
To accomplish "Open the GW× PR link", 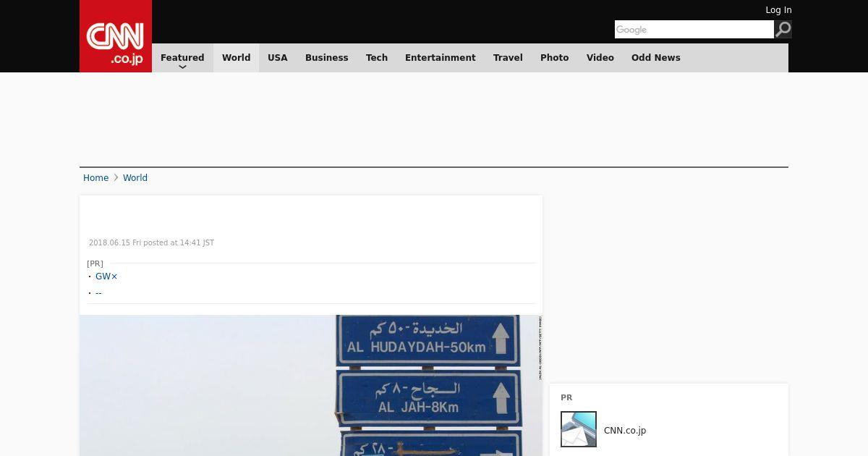I will [x=106, y=276].
